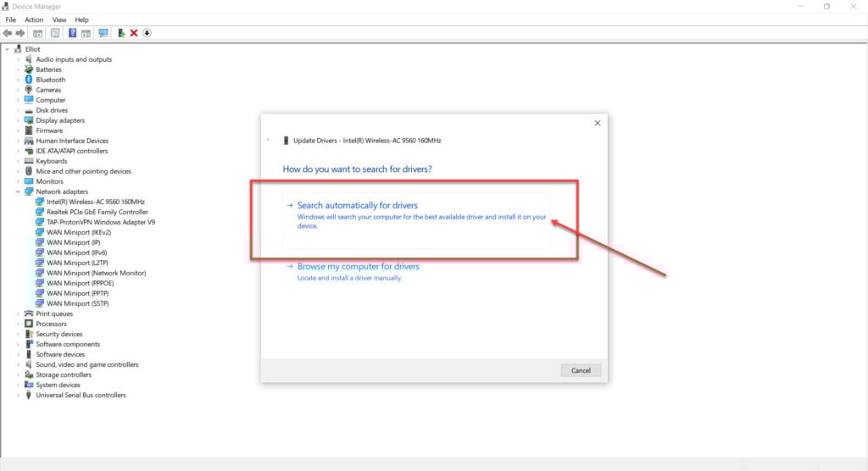The height and width of the screenshot is (471, 868).
Task: Click the toolbar Forward arrow
Action: pyautogui.click(x=20, y=33)
